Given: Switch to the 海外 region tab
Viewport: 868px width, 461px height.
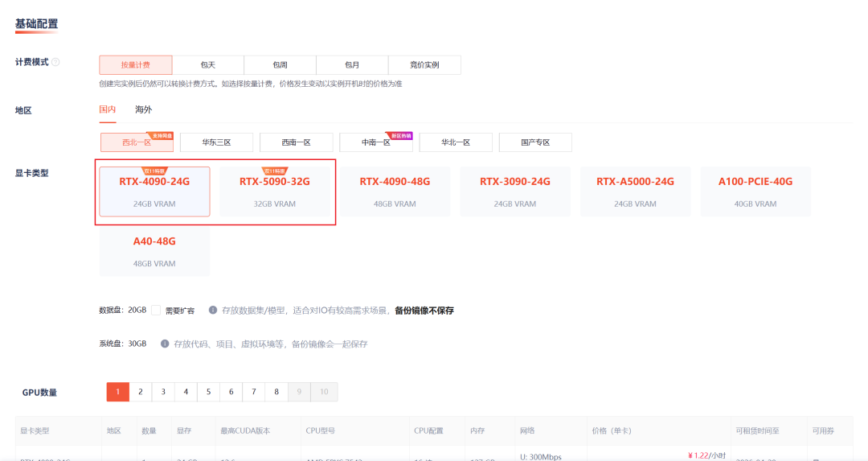Looking at the screenshot, I should pos(143,109).
